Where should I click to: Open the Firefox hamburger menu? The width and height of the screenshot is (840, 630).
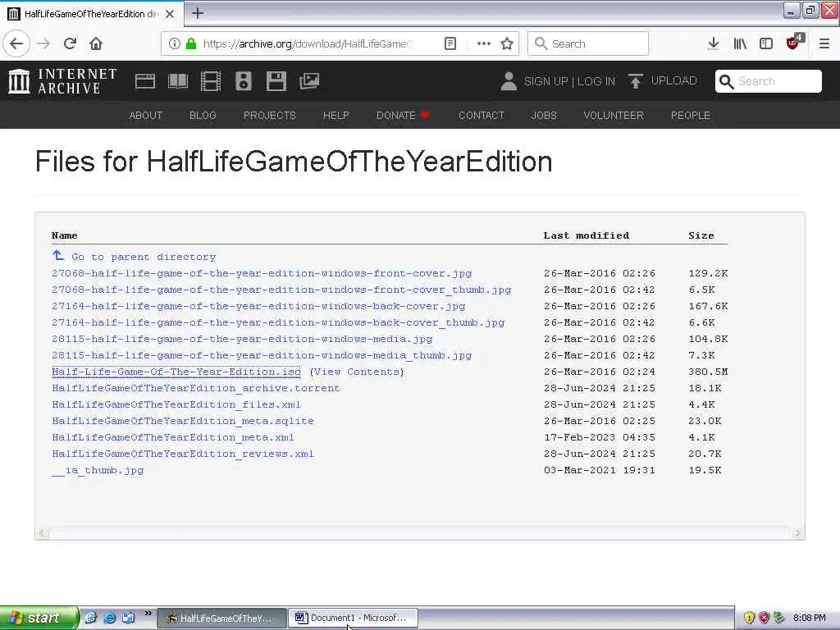pyautogui.click(x=824, y=43)
